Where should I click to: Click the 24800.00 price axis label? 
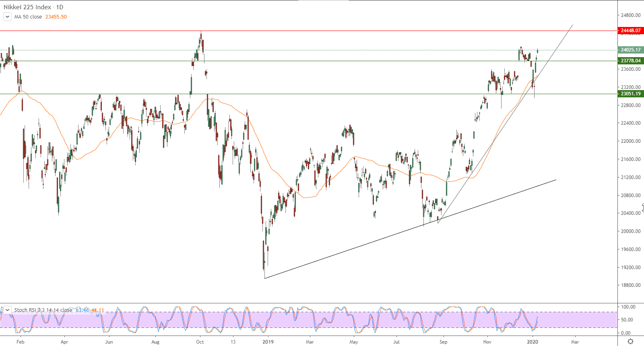[631, 15]
